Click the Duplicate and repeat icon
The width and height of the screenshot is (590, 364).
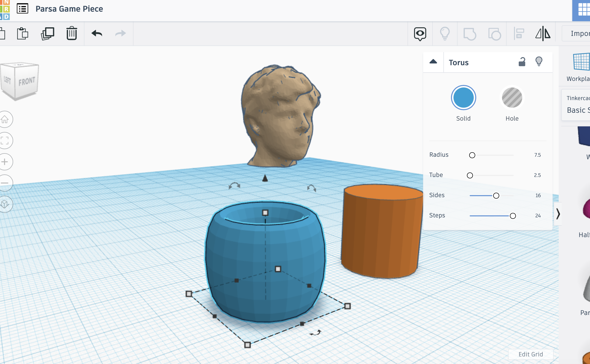pyautogui.click(x=48, y=33)
